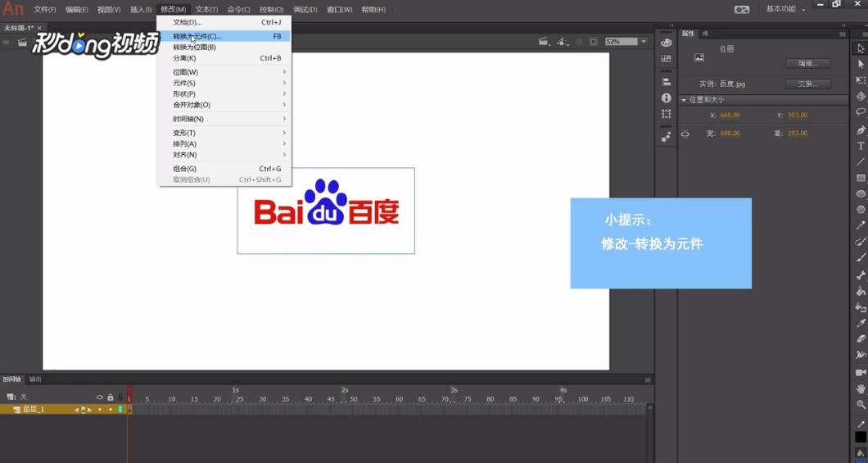
Task: Open the Transform panel icon
Action: pyautogui.click(x=667, y=114)
